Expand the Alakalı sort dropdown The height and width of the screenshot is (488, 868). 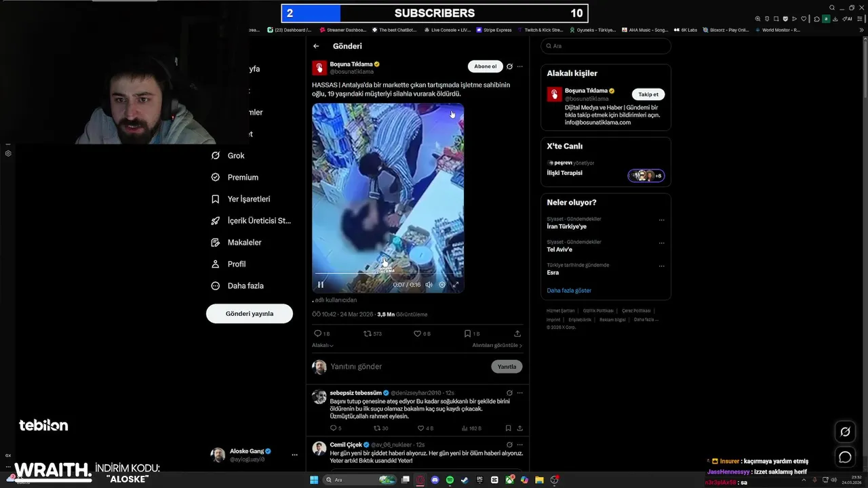(x=323, y=345)
